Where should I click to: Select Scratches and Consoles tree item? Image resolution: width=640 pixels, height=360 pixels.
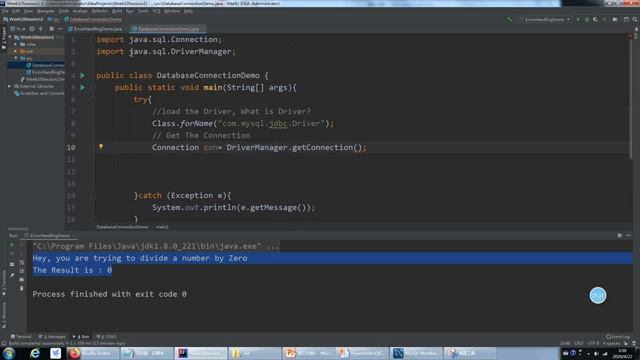pyautogui.click(x=39, y=93)
